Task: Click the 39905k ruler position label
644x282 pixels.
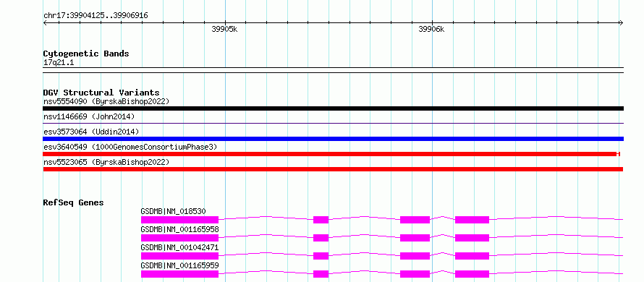Action: (x=224, y=29)
